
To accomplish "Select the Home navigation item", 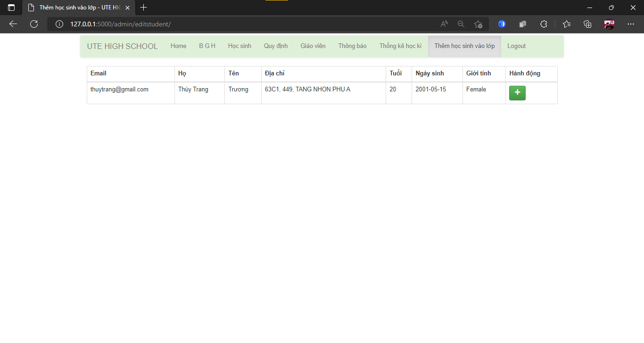I will point(178,46).
